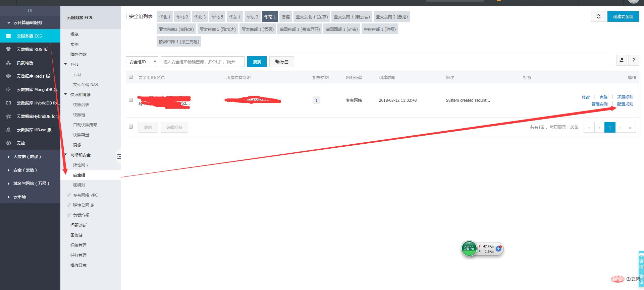Screen dimensions: 644x290
Task: Open the 配置规则 link for security group
Action: [x=625, y=104]
